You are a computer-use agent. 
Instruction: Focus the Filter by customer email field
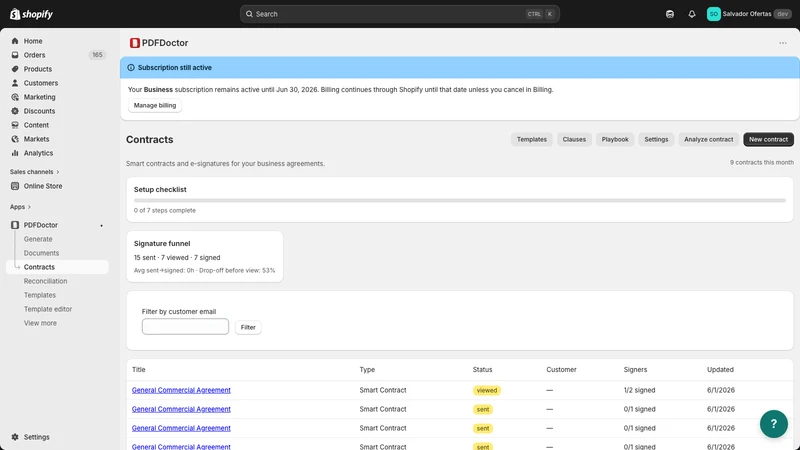(185, 327)
